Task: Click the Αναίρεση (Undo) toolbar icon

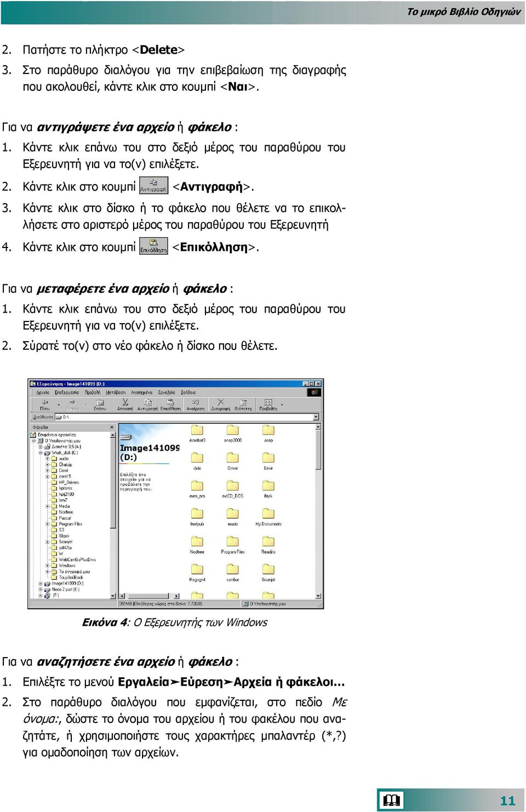Action: tap(196, 402)
